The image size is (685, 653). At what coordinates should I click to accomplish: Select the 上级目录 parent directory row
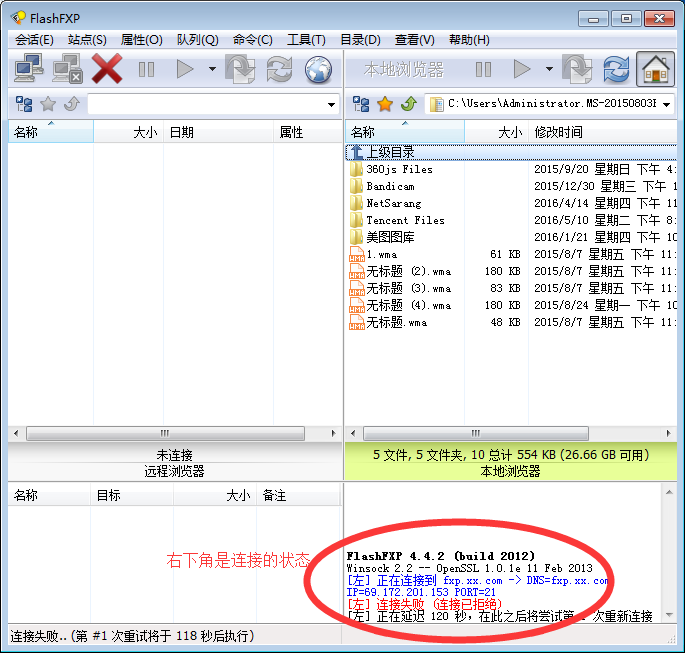point(511,152)
